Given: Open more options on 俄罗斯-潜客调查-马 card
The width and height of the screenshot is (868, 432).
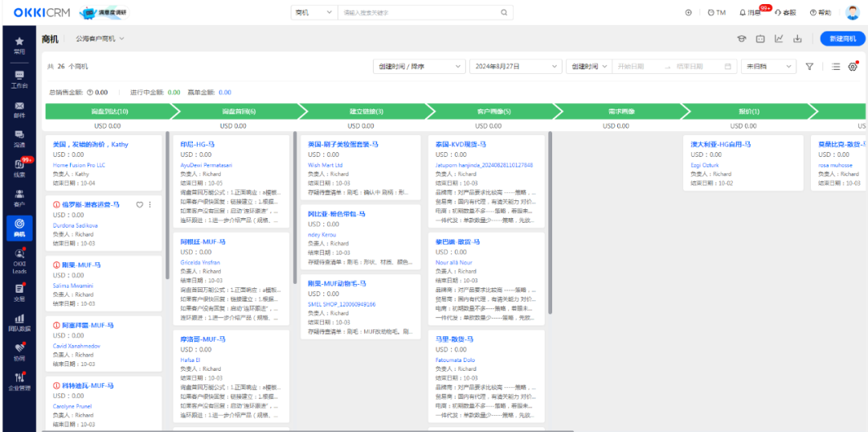Looking at the screenshot, I should pos(149,204).
